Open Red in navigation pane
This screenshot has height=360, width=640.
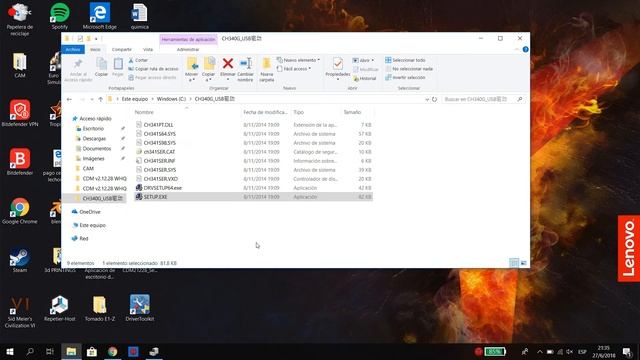click(84, 238)
